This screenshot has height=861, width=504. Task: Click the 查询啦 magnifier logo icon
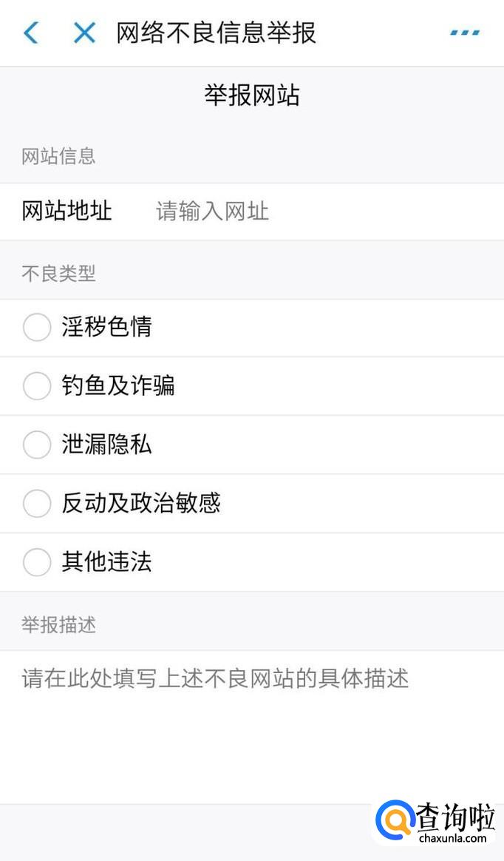[396, 820]
